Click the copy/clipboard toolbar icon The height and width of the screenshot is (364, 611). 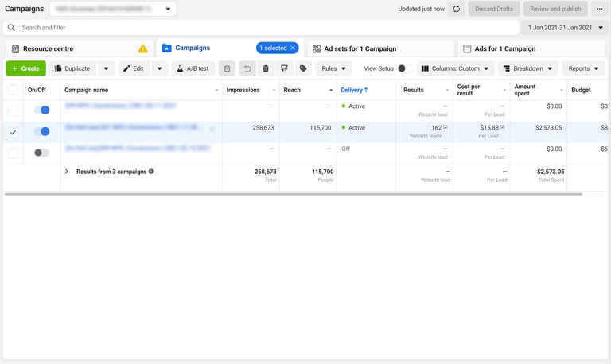click(x=228, y=68)
